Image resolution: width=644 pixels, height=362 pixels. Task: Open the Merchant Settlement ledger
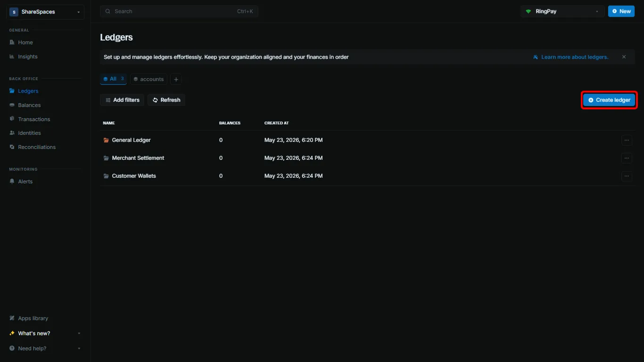coord(138,158)
